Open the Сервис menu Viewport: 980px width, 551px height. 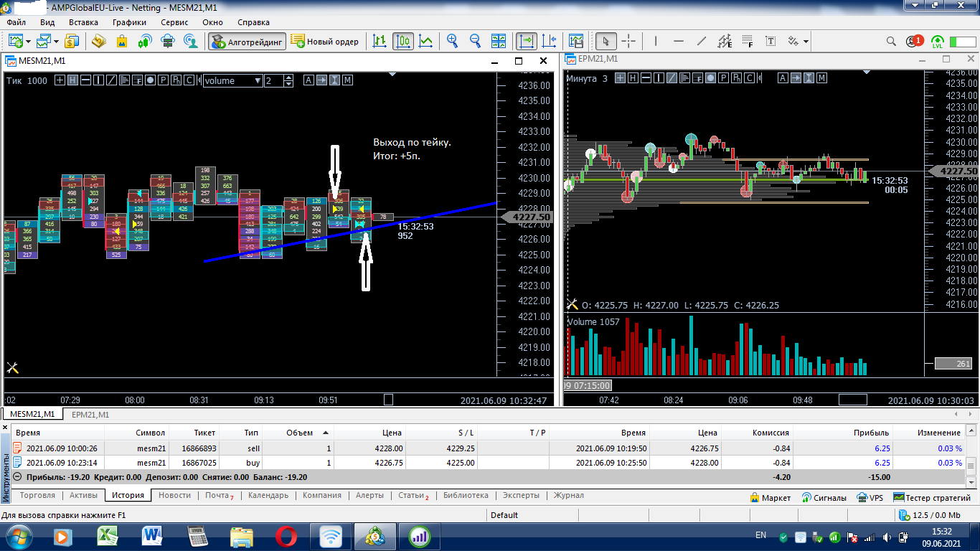pyautogui.click(x=174, y=22)
